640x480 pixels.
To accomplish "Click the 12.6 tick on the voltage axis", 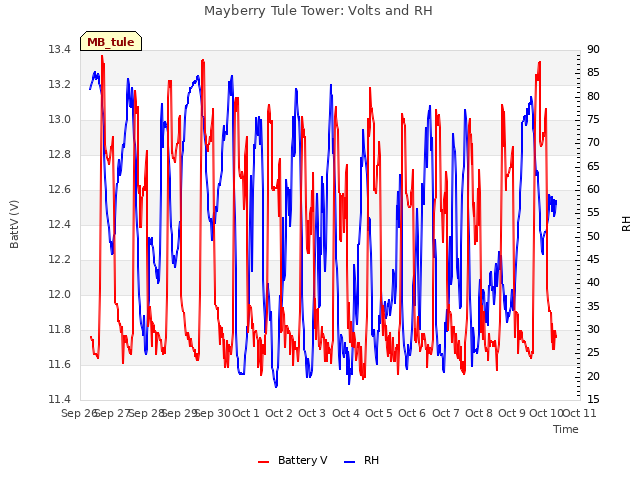I will [x=59, y=190].
